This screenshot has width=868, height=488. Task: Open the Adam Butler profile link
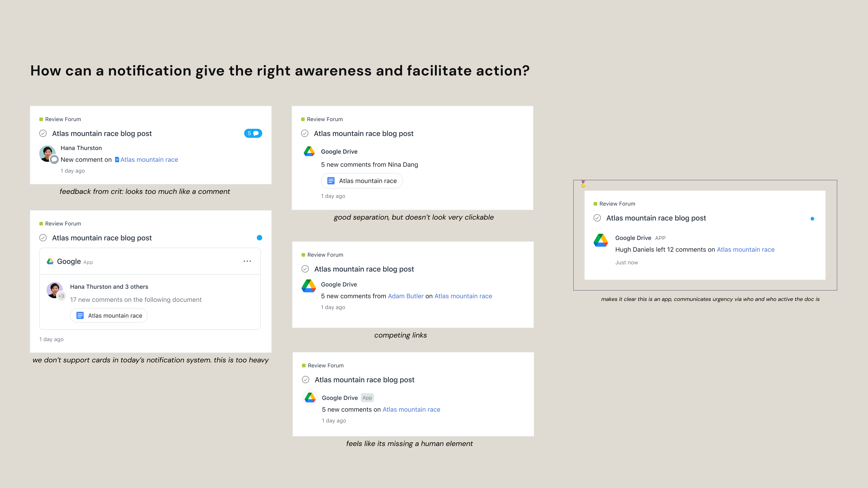(x=406, y=296)
